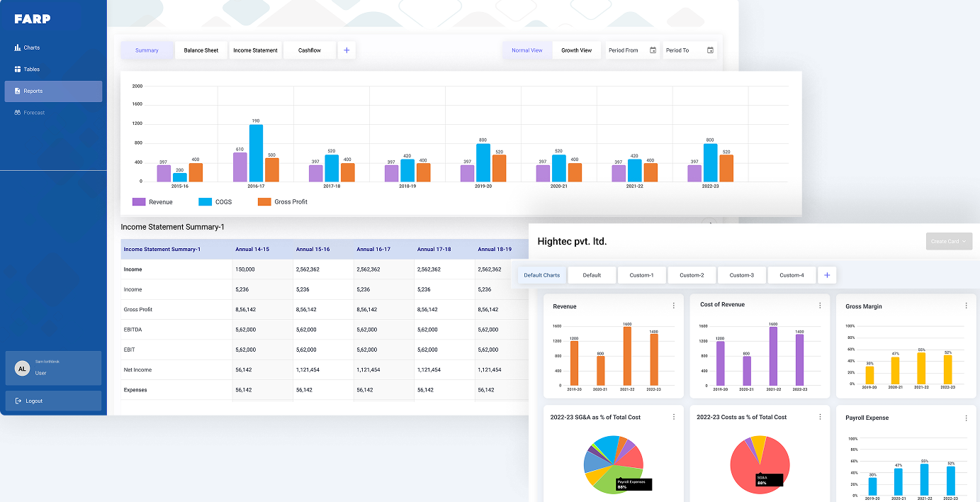The width and height of the screenshot is (980, 502).
Task: Add a new chart tab using the plus
Action: click(827, 274)
